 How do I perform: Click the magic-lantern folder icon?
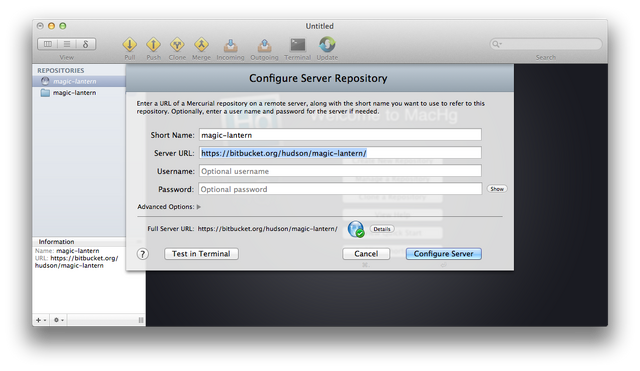point(45,93)
